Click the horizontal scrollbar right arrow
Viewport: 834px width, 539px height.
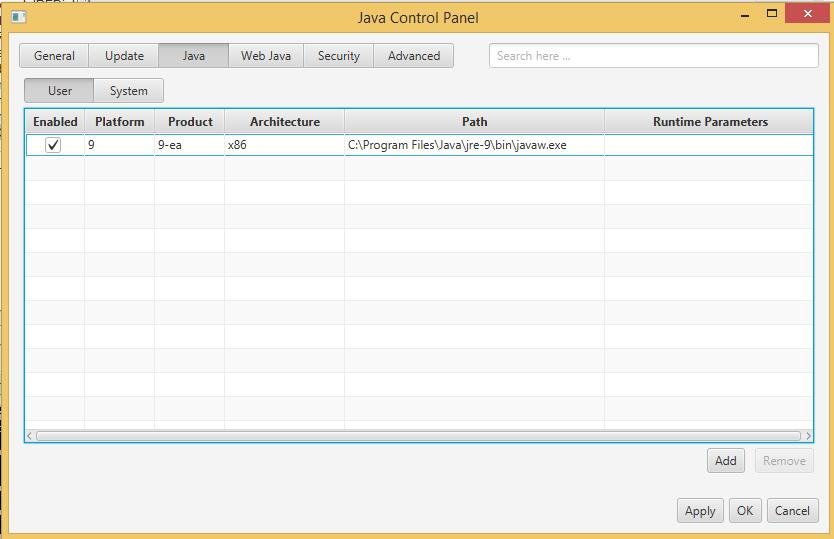pos(808,436)
